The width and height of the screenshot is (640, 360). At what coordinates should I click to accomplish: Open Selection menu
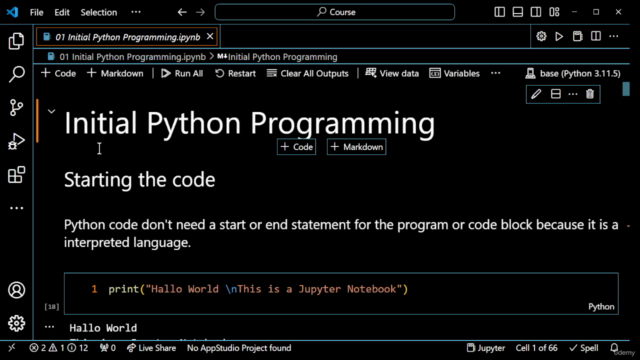99,12
